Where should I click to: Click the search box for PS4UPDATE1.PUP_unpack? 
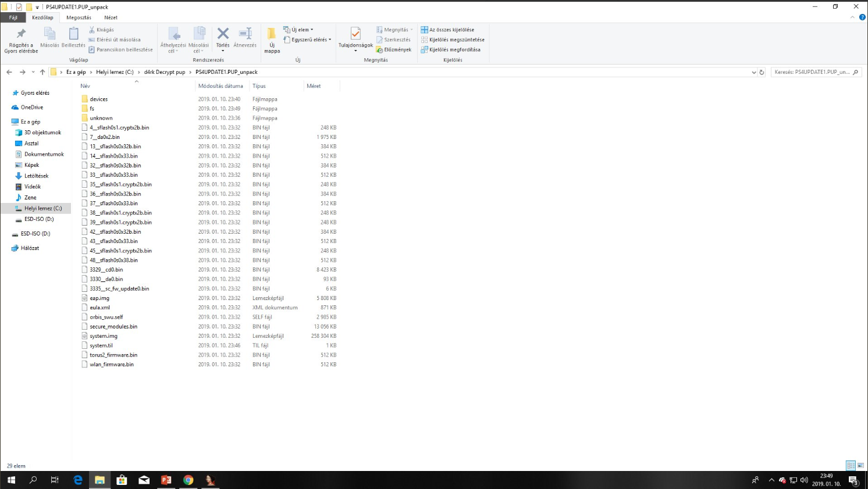(812, 72)
